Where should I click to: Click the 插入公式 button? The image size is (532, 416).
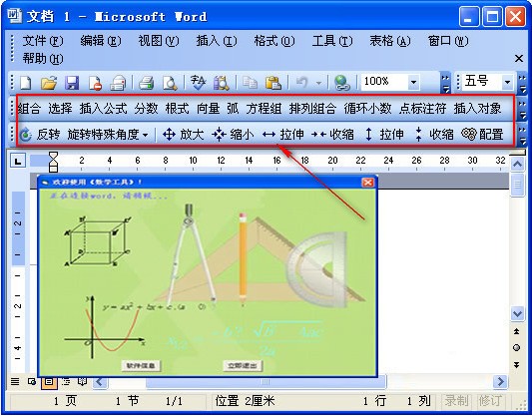(x=103, y=109)
